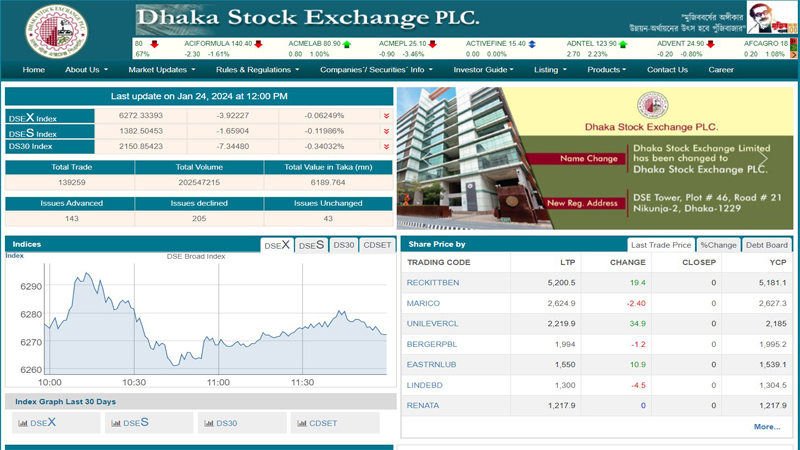Click the More... link below share table

(766, 427)
